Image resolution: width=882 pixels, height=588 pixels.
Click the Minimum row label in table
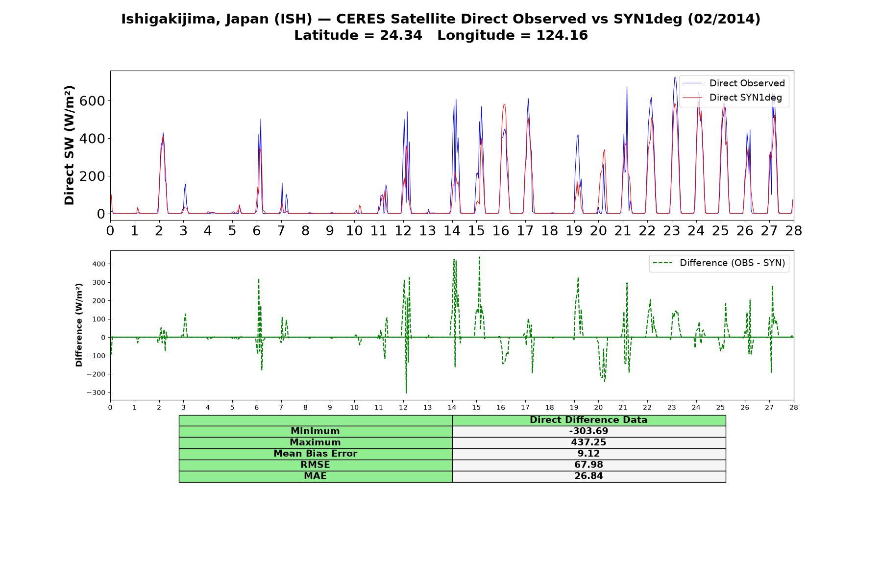click(x=316, y=431)
